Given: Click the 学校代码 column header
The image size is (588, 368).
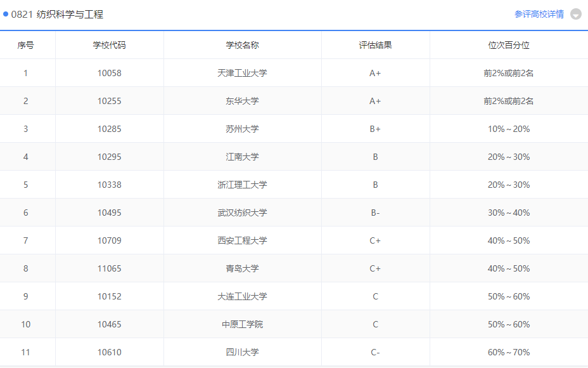Looking at the screenshot, I should click(x=109, y=45).
